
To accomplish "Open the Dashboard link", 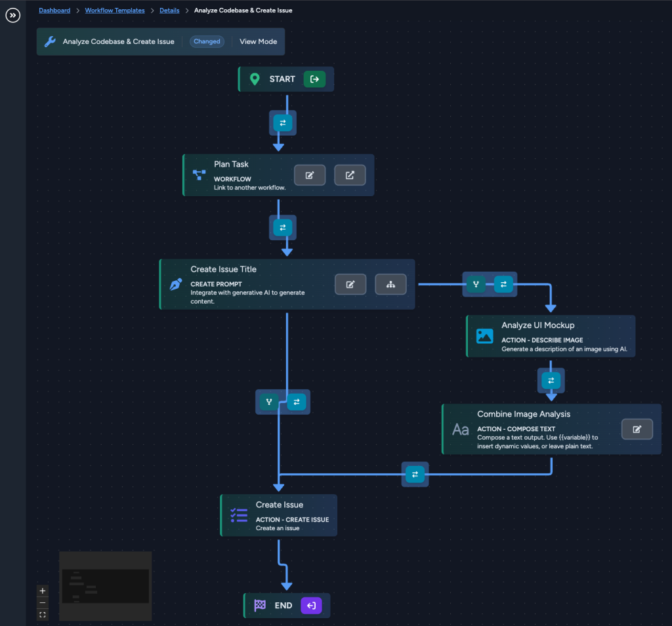I will [54, 10].
